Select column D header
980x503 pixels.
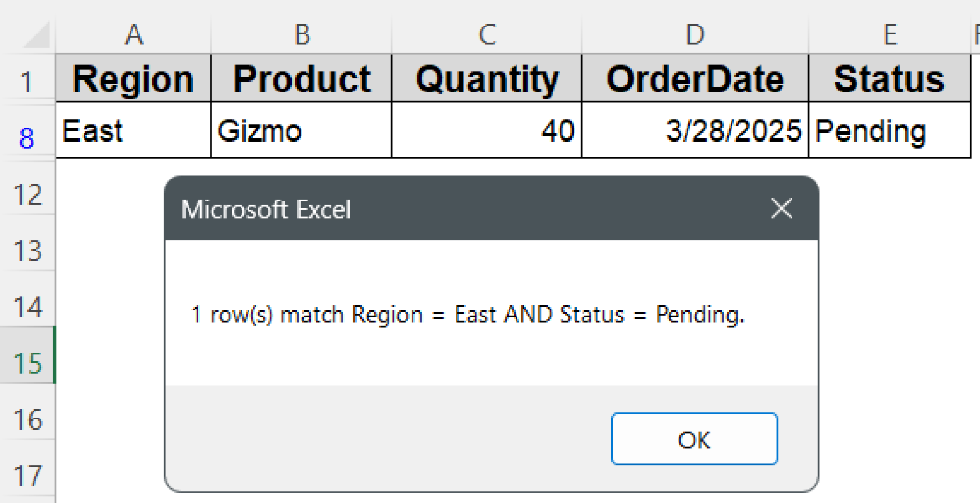coord(694,35)
